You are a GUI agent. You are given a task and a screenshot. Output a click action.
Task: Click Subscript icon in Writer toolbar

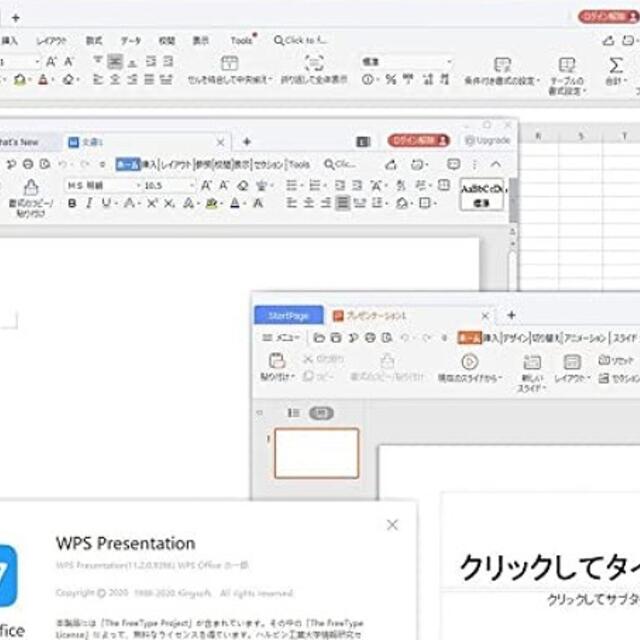(x=169, y=203)
